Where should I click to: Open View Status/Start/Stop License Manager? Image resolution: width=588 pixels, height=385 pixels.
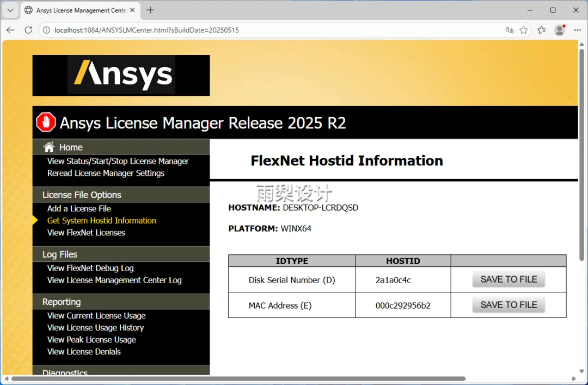[x=118, y=161]
